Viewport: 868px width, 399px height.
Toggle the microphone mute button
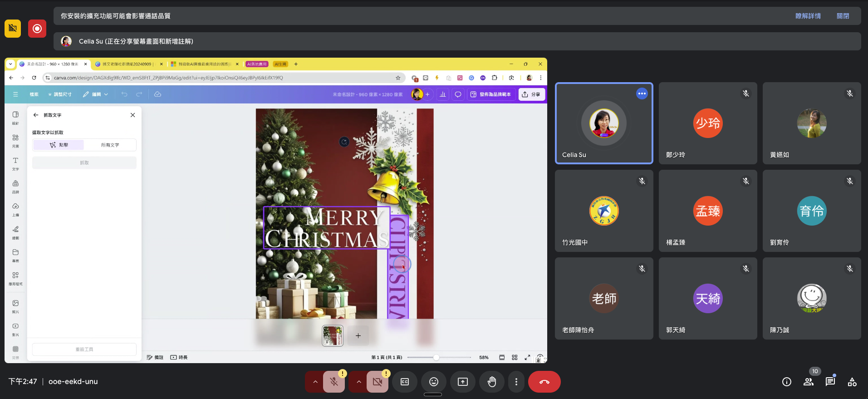coord(334,382)
